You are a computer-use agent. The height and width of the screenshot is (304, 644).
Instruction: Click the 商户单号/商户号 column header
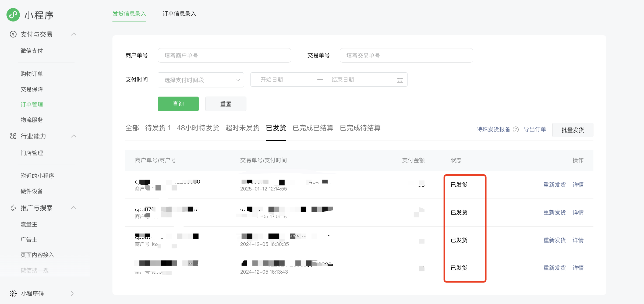pos(155,160)
